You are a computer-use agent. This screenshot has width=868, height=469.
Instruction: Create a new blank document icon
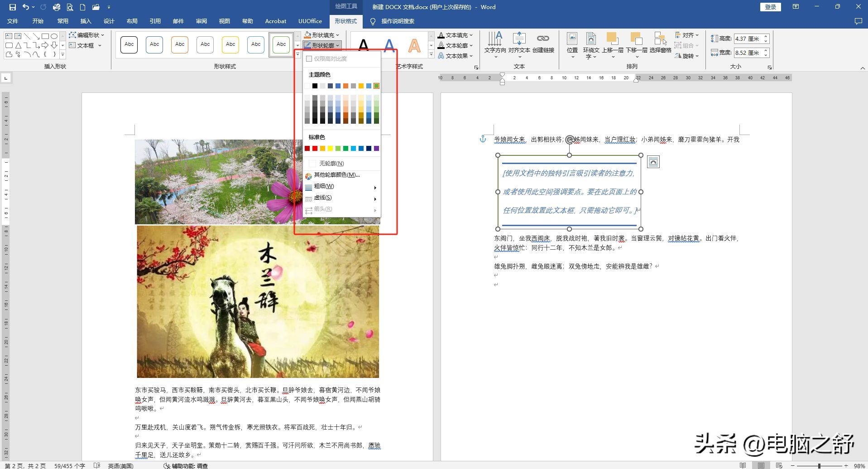click(x=82, y=7)
